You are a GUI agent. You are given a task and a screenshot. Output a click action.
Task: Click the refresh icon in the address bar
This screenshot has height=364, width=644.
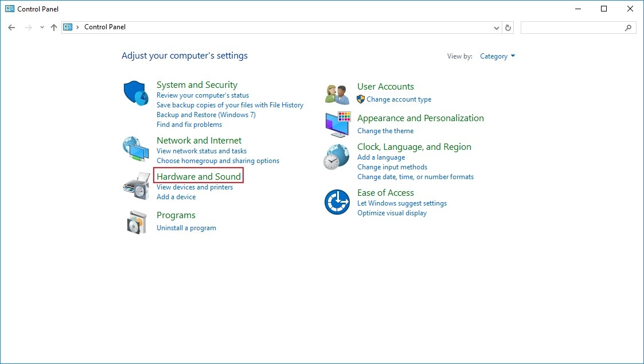tap(508, 27)
